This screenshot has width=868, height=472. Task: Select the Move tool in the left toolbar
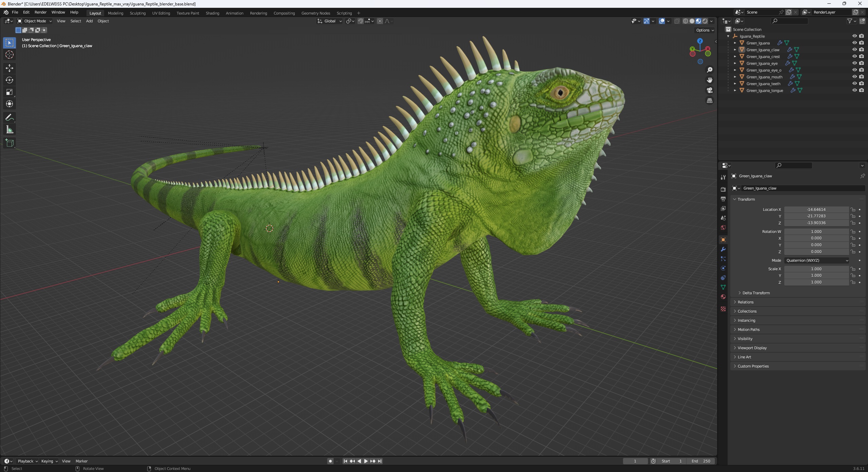[x=9, y=68]
